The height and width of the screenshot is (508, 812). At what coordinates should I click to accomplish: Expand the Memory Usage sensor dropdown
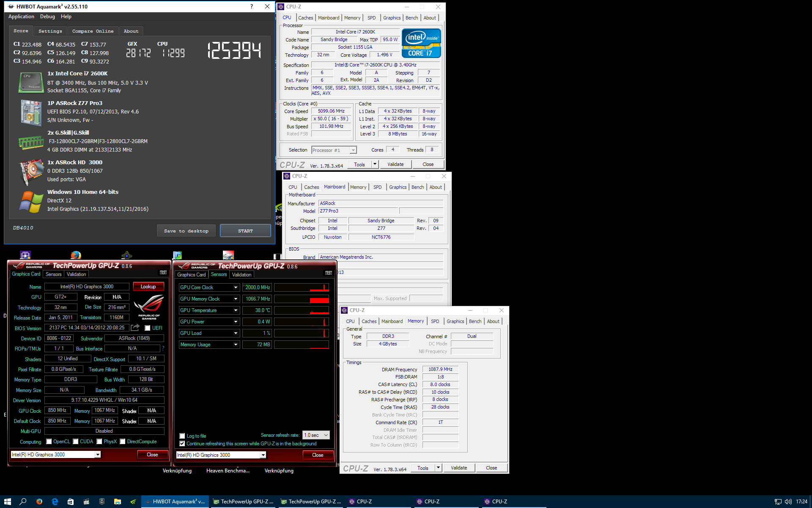[x=236, y=345]
